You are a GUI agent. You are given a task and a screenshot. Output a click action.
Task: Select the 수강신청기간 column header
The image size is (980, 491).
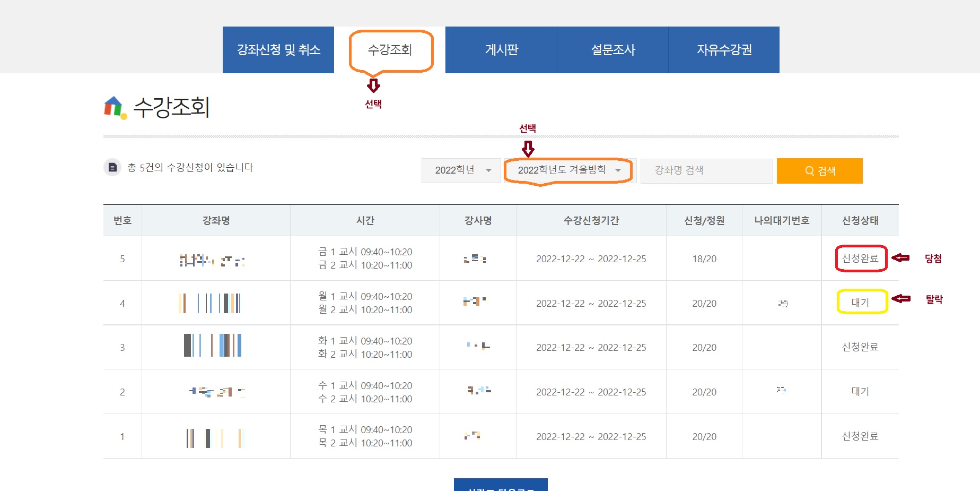591,220
